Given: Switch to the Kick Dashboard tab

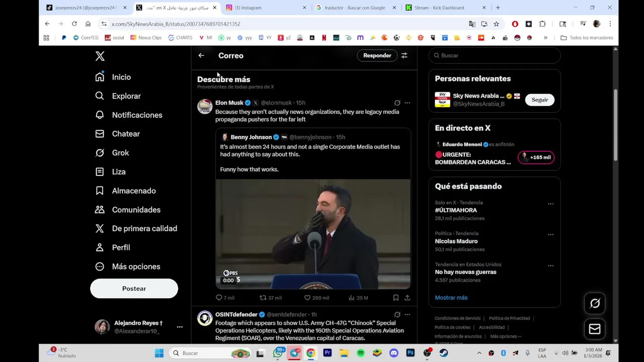Looking at the screenshot, I should coord(446,8).
